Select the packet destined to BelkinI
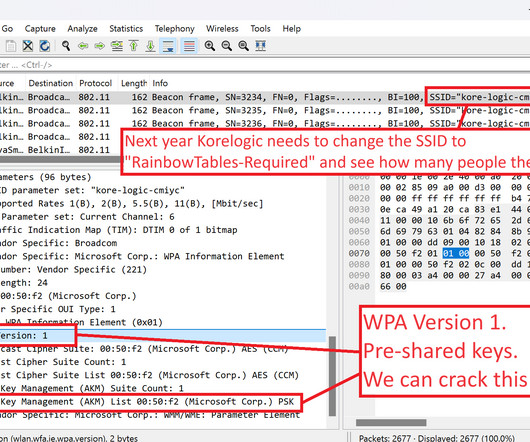 tap(61, 150)
